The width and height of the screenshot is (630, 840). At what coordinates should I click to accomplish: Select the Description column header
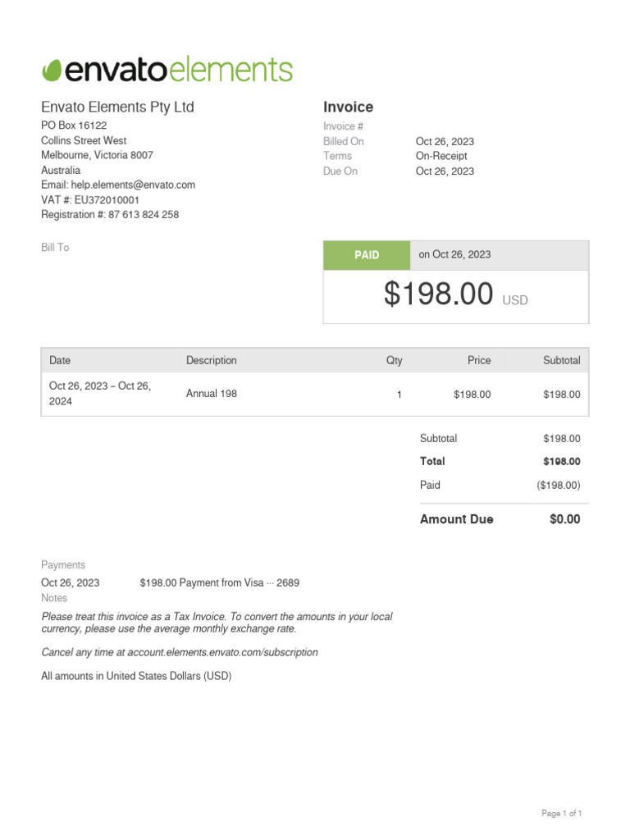click(211, 360)
